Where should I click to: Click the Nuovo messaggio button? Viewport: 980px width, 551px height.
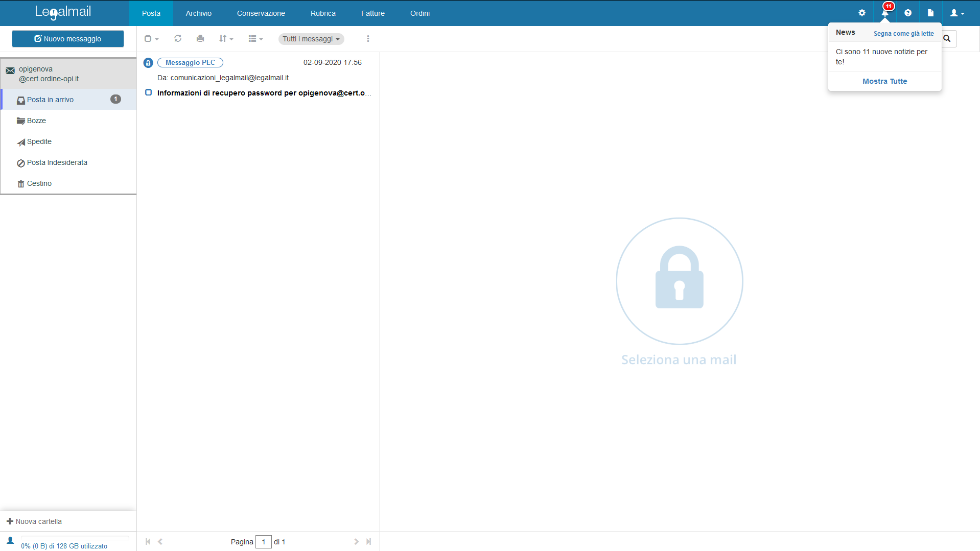coord(68,39)
